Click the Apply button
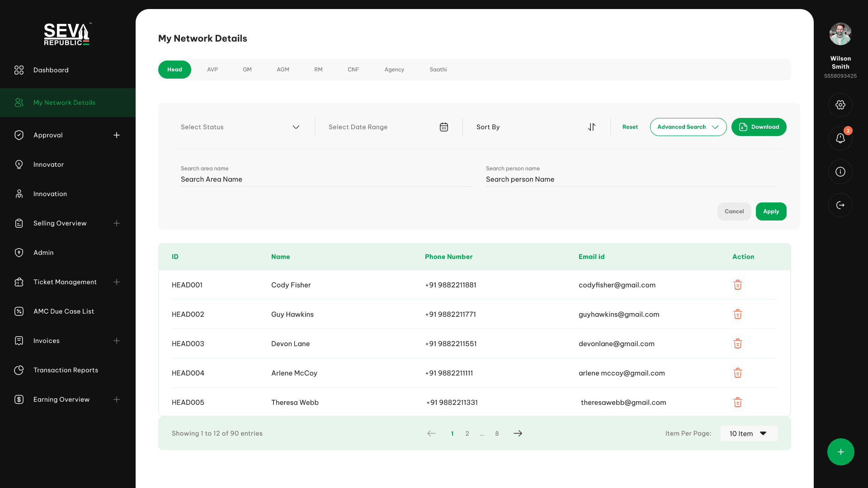Screen dimensions: 868x488 tap(771, 211)
